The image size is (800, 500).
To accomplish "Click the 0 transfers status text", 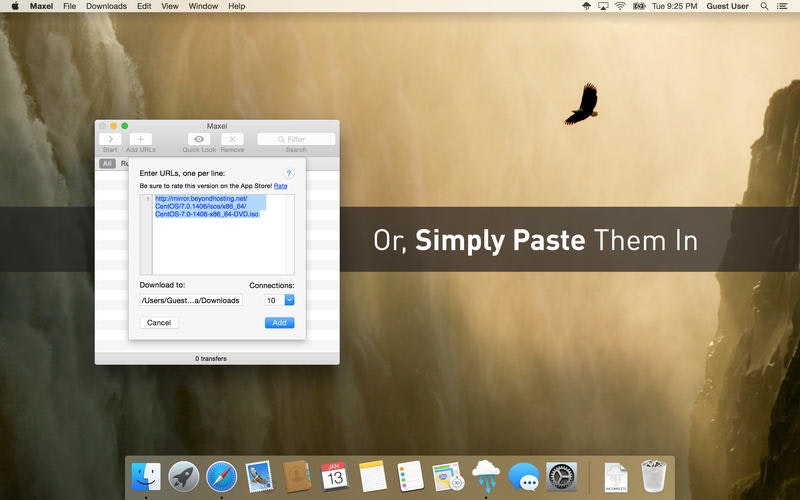I will click(211, 359).
